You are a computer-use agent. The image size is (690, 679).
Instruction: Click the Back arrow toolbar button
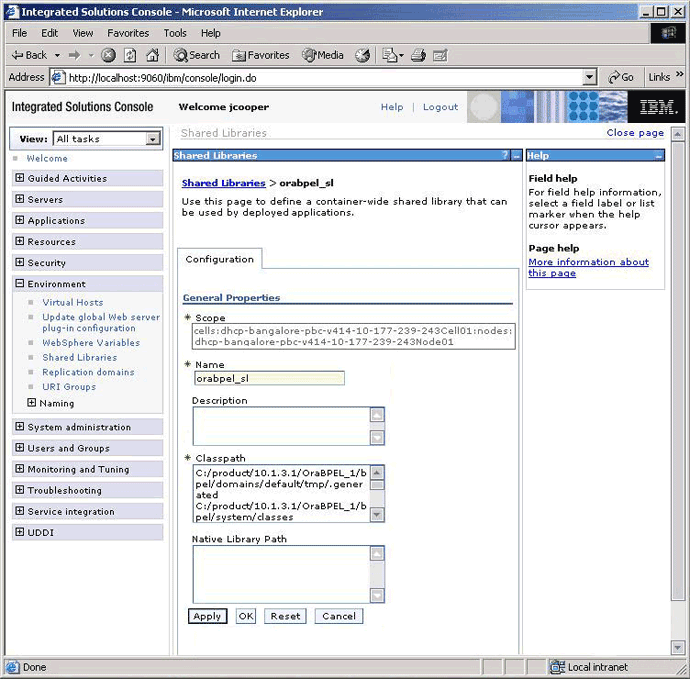(x=29, y=55)
